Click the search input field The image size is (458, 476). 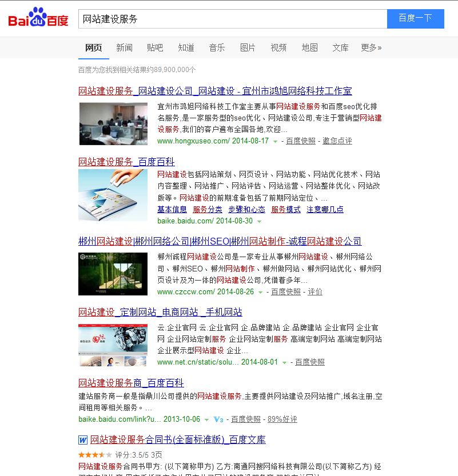click(232, 19)
